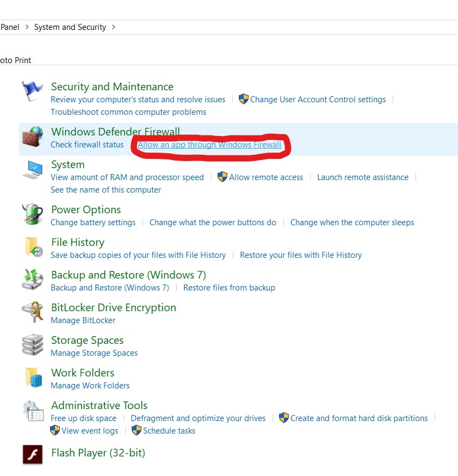Click the small Backup and Restore (Windows 7) sublink
458x476 pixels.
(110, 288)
